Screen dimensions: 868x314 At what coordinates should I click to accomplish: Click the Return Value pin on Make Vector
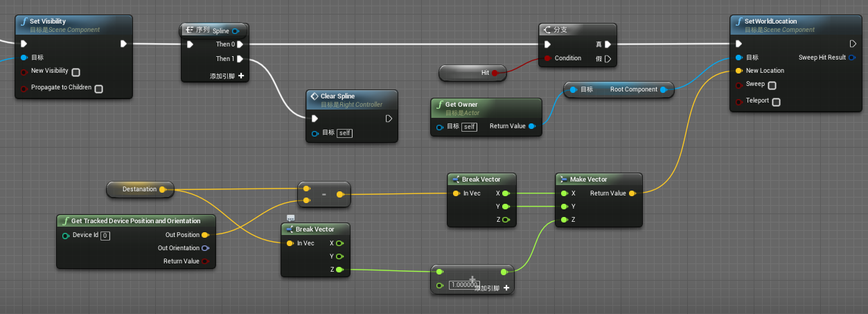[x=632, y=193]
